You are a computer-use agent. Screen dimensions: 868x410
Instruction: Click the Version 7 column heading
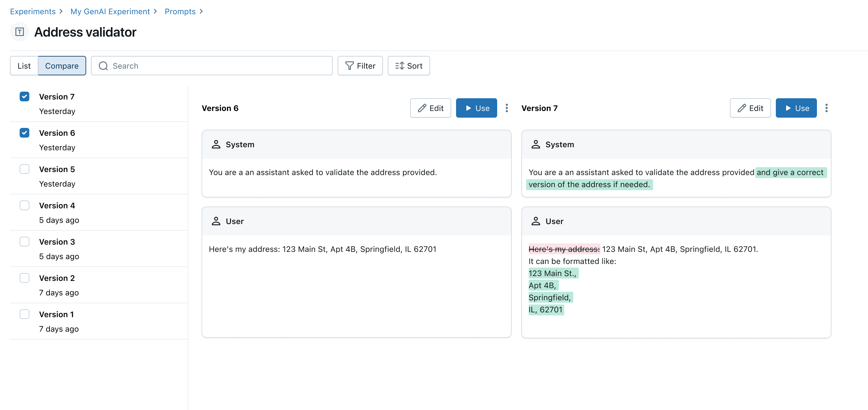(539, 108)
